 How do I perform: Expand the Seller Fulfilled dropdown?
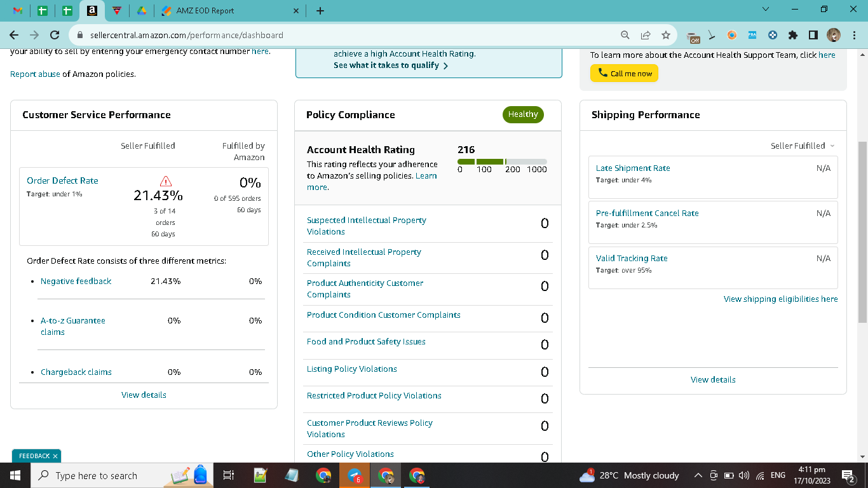[803, 146]
